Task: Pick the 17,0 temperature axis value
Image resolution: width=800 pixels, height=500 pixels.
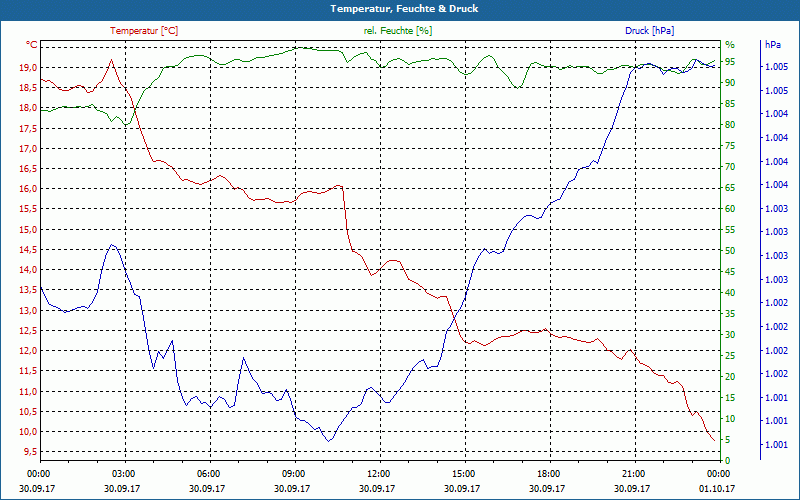Action: coord(28,149)
